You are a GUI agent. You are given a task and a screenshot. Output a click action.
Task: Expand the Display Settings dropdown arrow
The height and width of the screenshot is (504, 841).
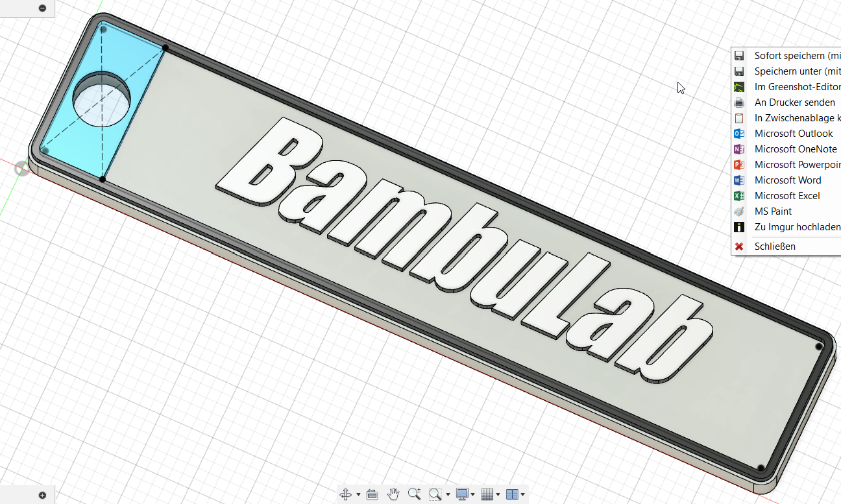coord(474,495)
